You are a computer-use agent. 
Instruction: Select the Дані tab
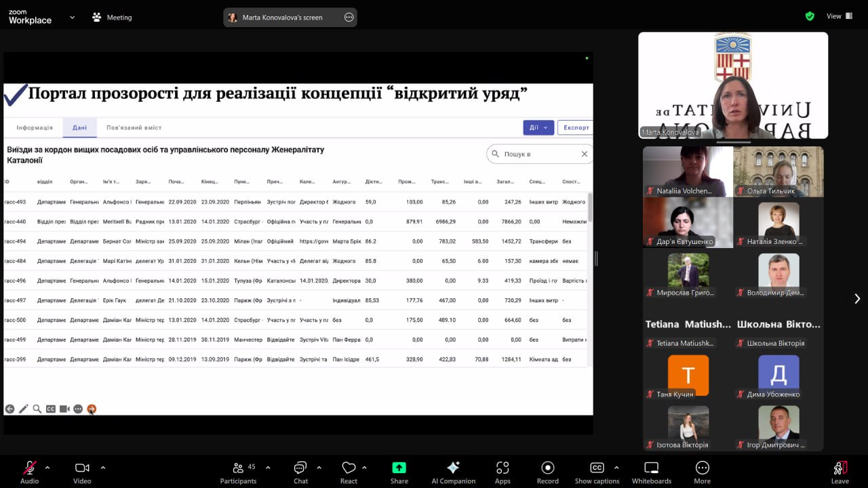click(80, 127)
